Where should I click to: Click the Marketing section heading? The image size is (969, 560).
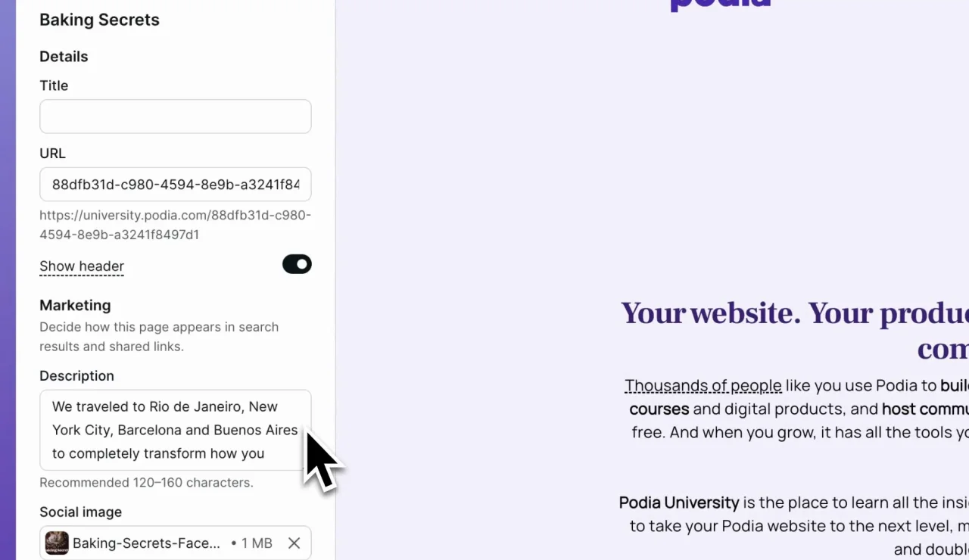(75, 306)
